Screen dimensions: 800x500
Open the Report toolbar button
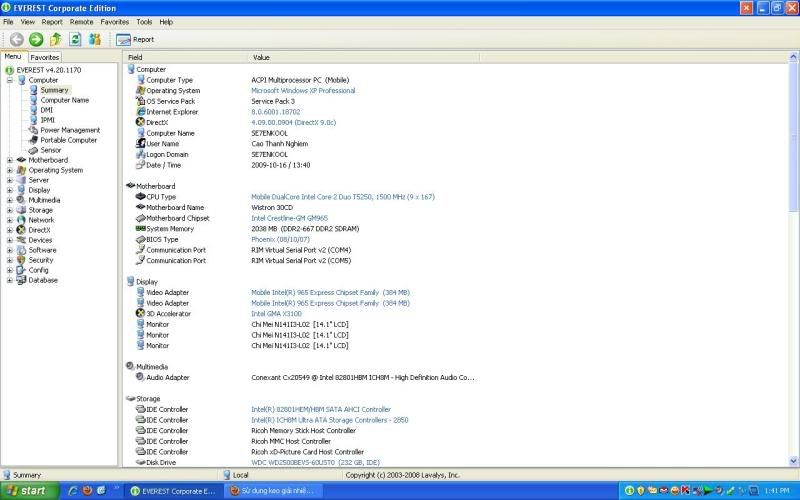coord(135,39)
